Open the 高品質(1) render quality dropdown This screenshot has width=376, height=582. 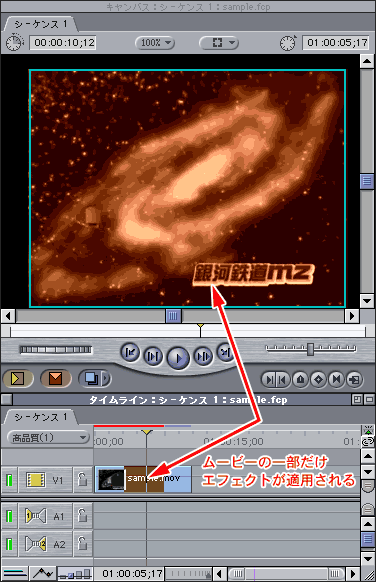pos(49,438)
